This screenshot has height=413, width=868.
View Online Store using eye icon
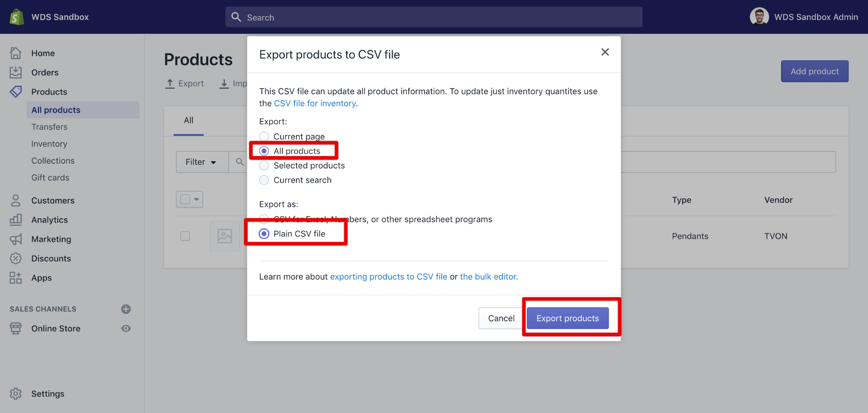coord(126,329)
